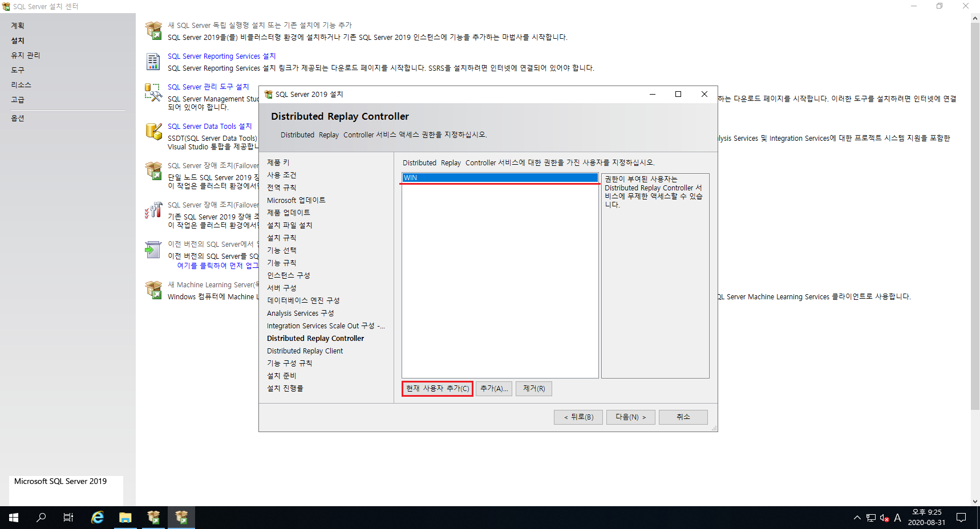980x529 pixels.
Task: Click the new SQL Server standalone installation link
Action: pos(260,25)
